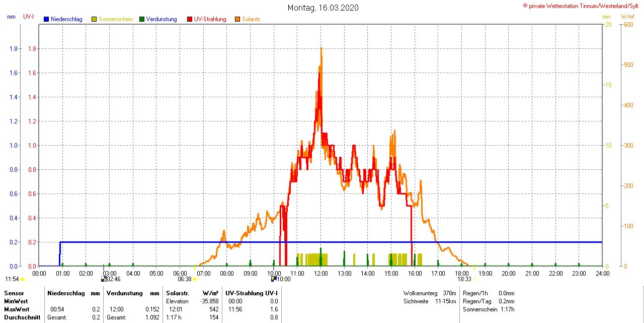Click the UV-Strahlung legend label
The image size is (644, 323).
pos(210,19)
